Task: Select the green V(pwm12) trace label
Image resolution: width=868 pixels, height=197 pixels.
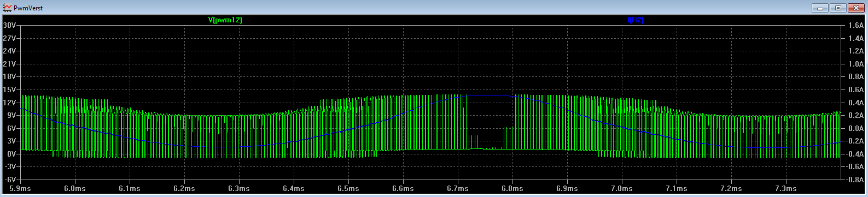Action: 225,20
